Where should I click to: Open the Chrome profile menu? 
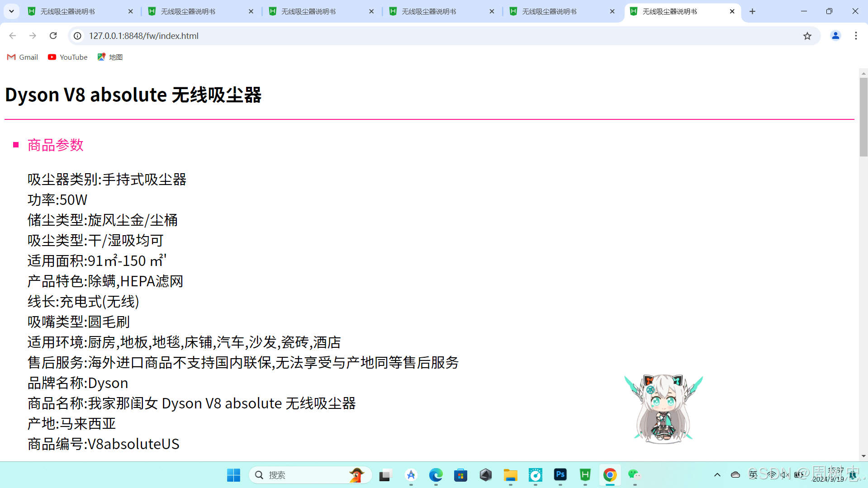(835, 36)
